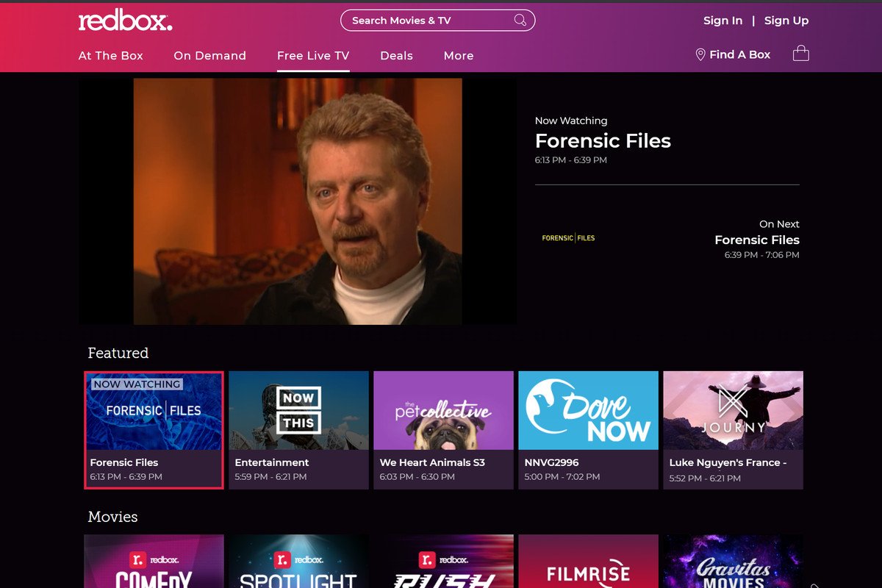The image size is (882, 588).
Task: Click the search magnifier icon
Action: tap(520, 21)
